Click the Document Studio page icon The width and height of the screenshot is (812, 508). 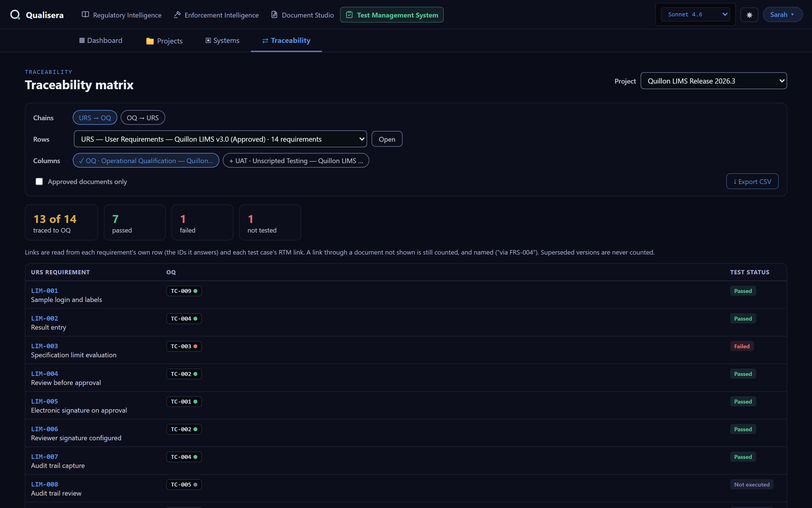click(274, 14)
